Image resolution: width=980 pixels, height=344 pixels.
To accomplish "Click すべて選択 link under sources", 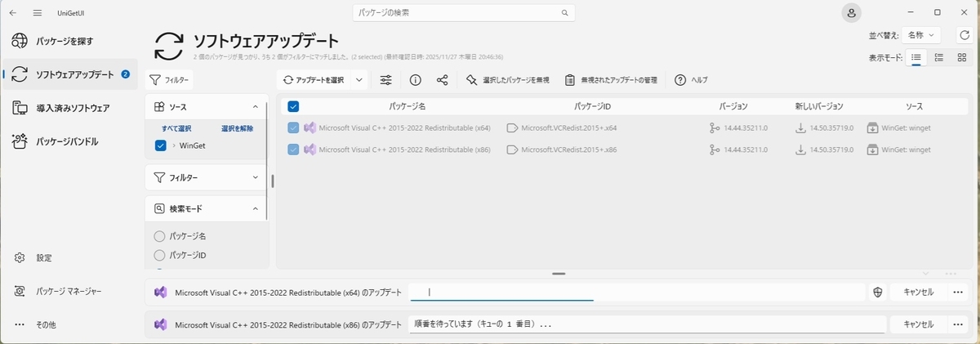I will pos(176,128).
